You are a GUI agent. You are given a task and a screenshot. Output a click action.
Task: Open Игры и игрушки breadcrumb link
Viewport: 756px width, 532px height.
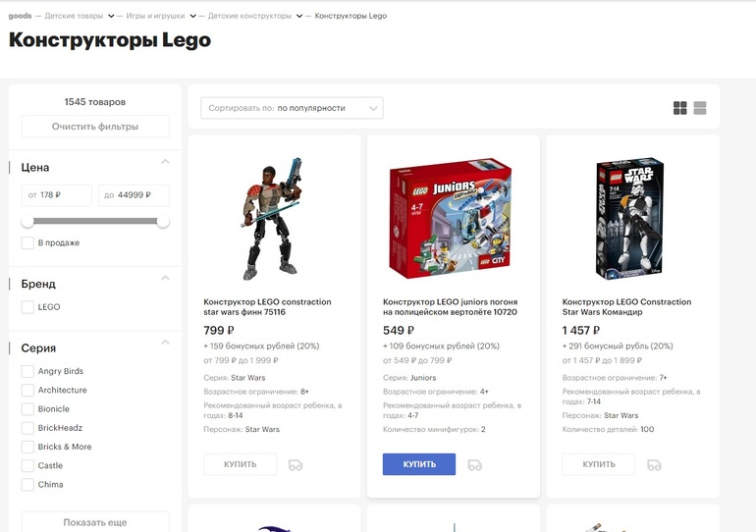click(155, 16)
